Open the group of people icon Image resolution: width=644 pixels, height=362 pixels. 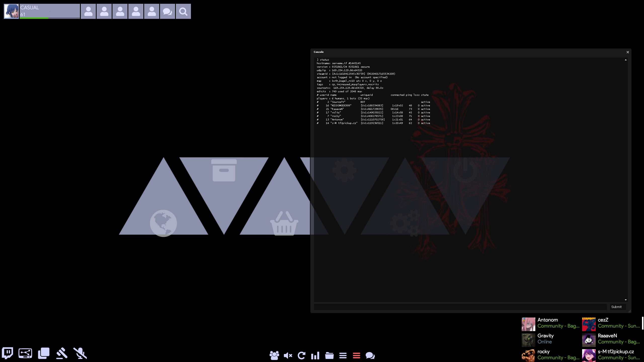274,355
